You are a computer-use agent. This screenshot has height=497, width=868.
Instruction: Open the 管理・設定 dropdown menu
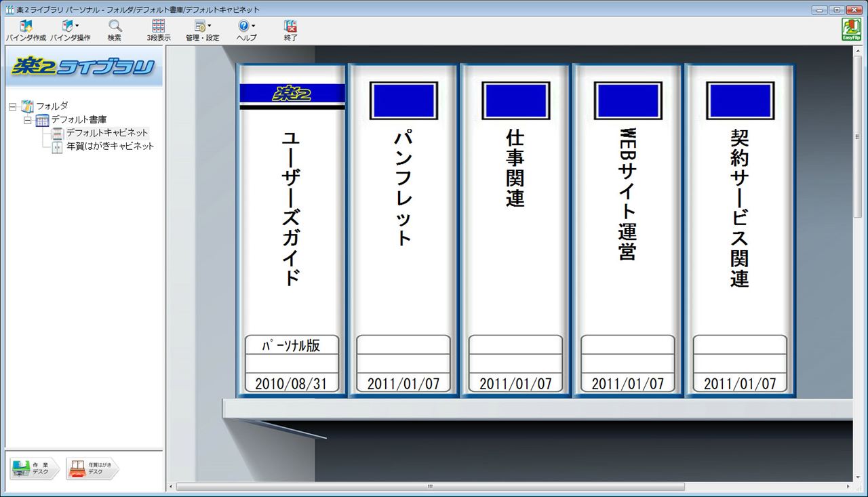click(x=202, y=27)
